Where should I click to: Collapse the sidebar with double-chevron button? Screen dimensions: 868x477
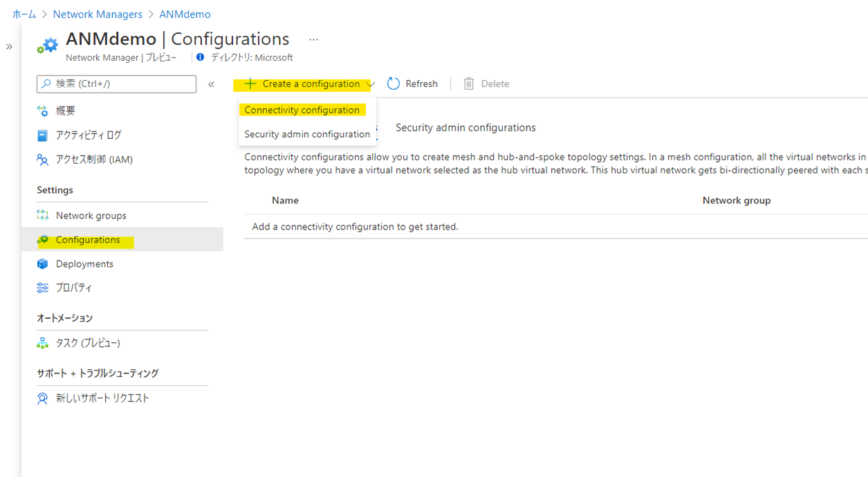click(212, 84)
